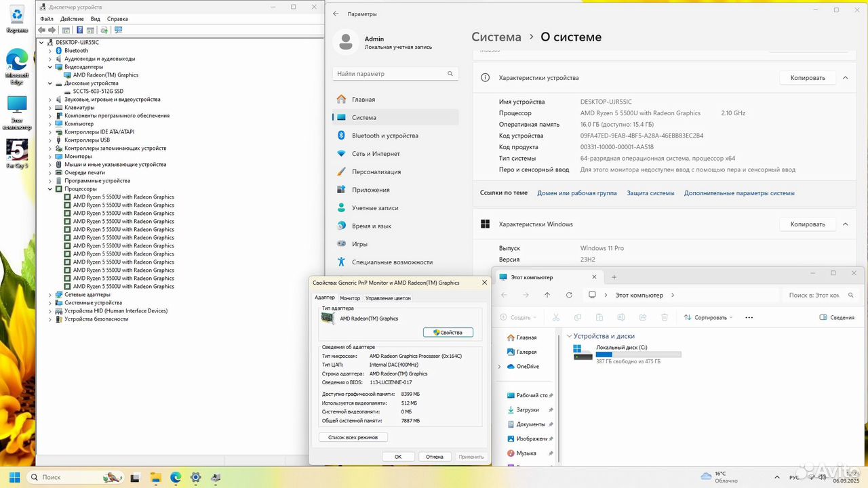Click Копировать next to Характеристики Windows
This screenshot has width=868, height=488.
(808, 224)
